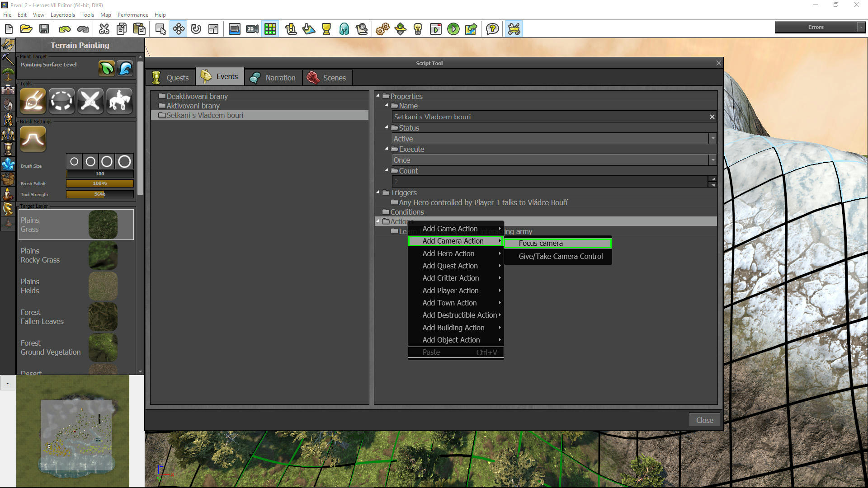Click the green Play map button
The image size is (868, 488).
click(453, 29)
